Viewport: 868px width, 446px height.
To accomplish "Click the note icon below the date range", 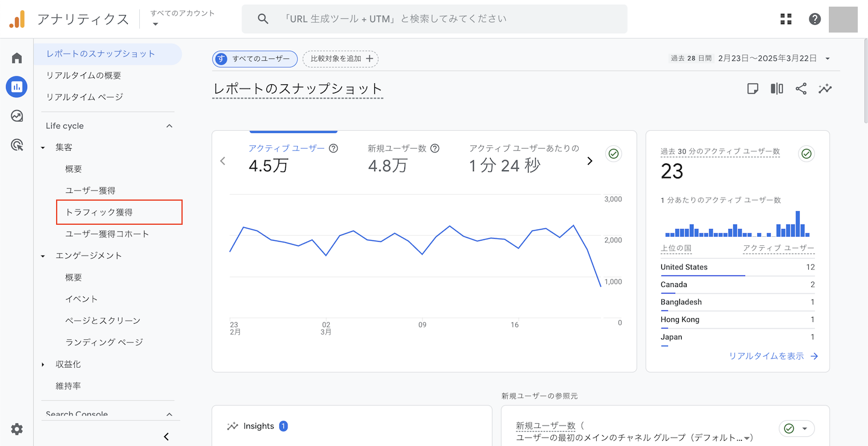I will (x=753, y=89).
